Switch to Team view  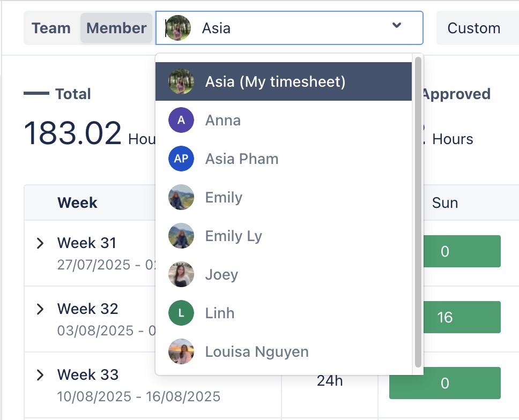pos(51,28)
